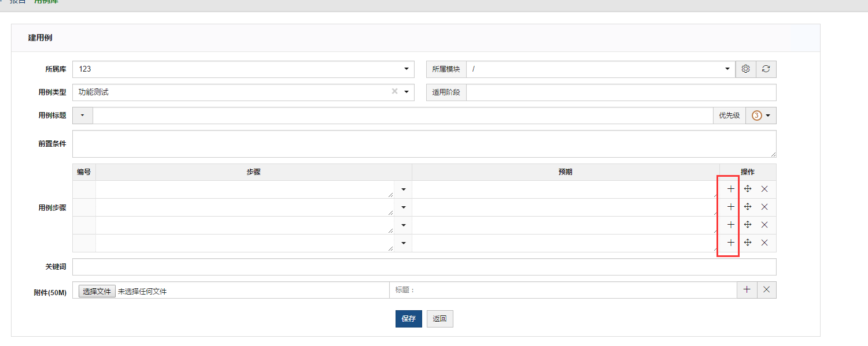Delete the fourth step row

click(764, 243)
